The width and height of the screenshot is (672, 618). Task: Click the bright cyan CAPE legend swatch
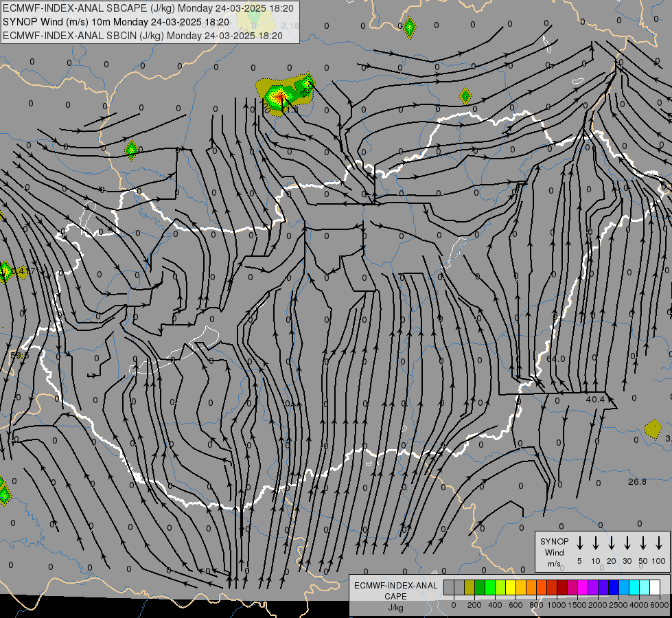635,587
